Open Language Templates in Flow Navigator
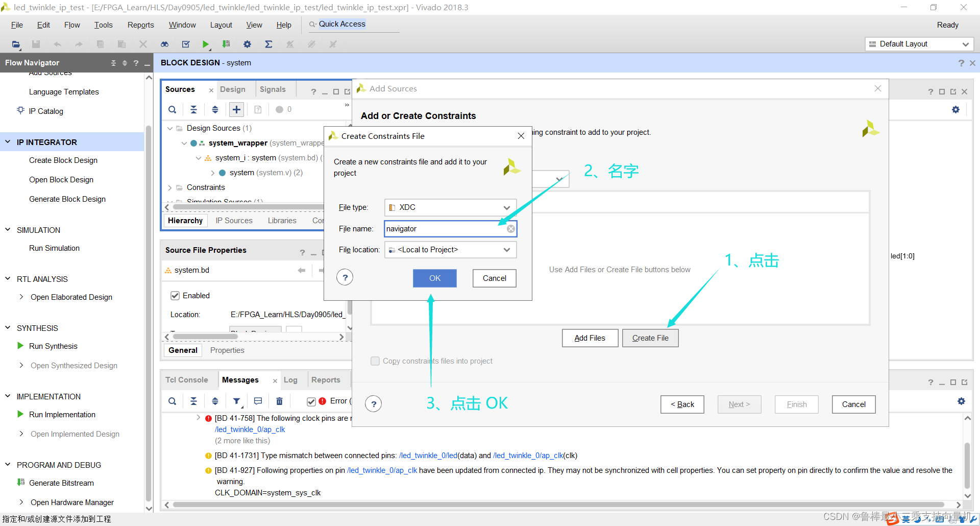980x526 pixels. (64, 92)
